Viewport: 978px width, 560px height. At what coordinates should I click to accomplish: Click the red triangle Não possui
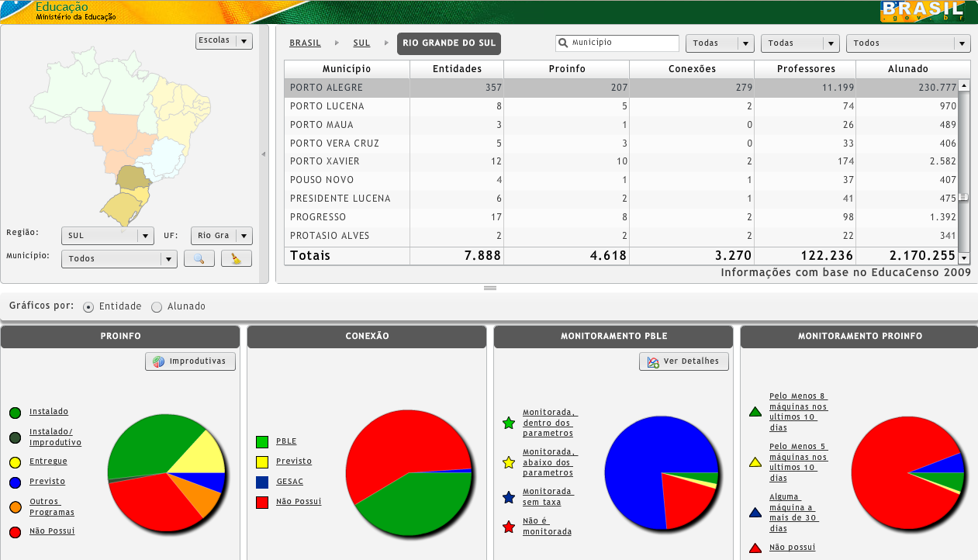755,548
